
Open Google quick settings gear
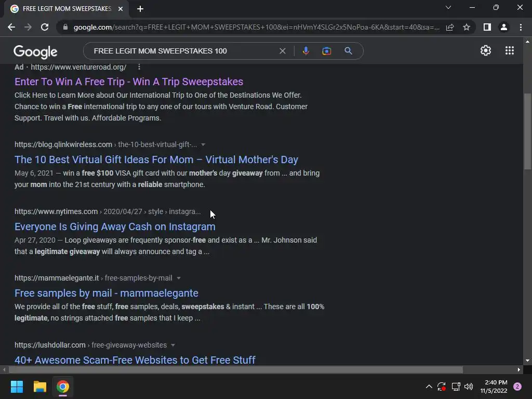[486, 50]
